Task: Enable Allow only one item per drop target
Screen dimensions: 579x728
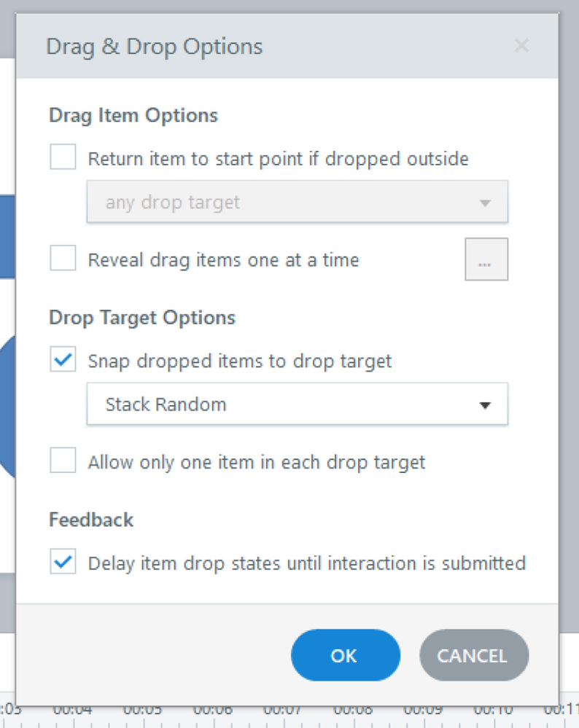Action: [63, 461]
